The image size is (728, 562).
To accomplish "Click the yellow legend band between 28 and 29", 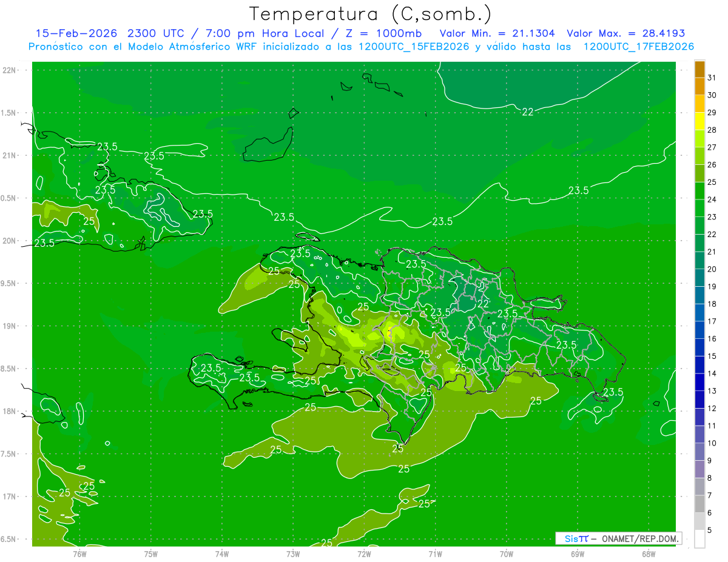I will pos(699,121).
